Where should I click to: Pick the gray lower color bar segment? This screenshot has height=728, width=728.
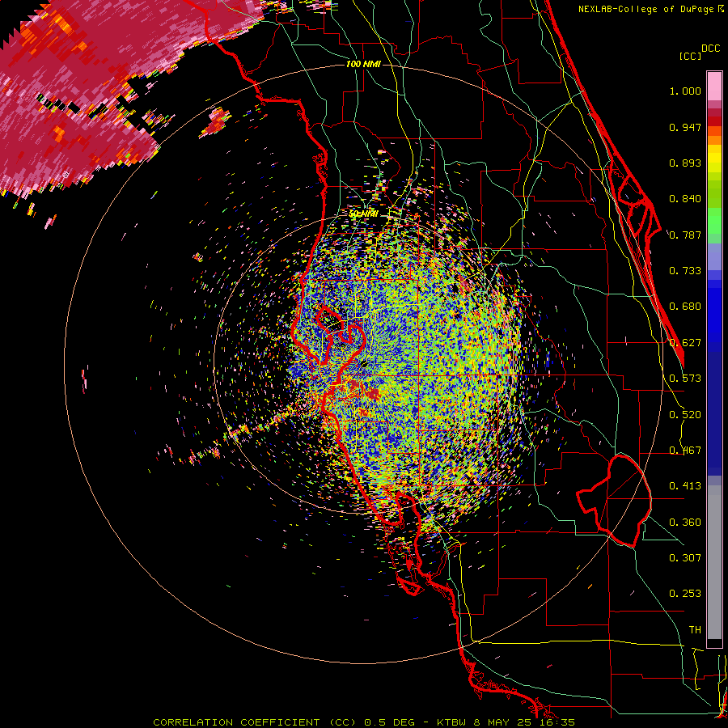pos(714,562)
